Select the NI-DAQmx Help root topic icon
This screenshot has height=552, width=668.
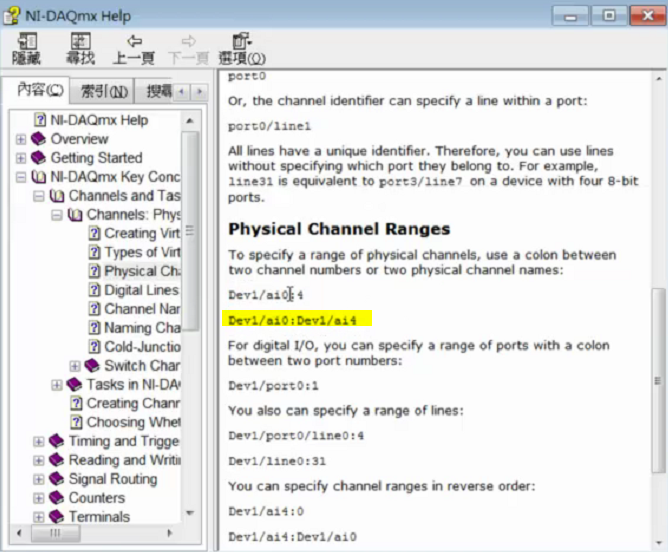(40, 120)
